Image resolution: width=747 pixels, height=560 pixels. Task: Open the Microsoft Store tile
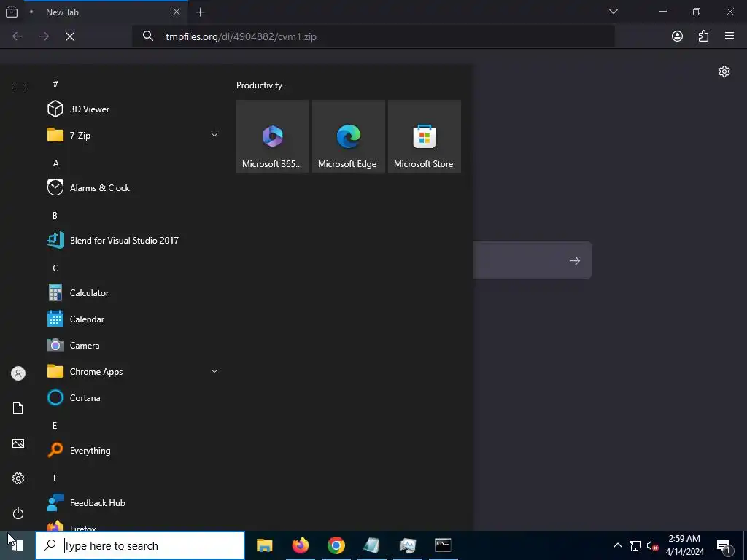tap(425, 136)
